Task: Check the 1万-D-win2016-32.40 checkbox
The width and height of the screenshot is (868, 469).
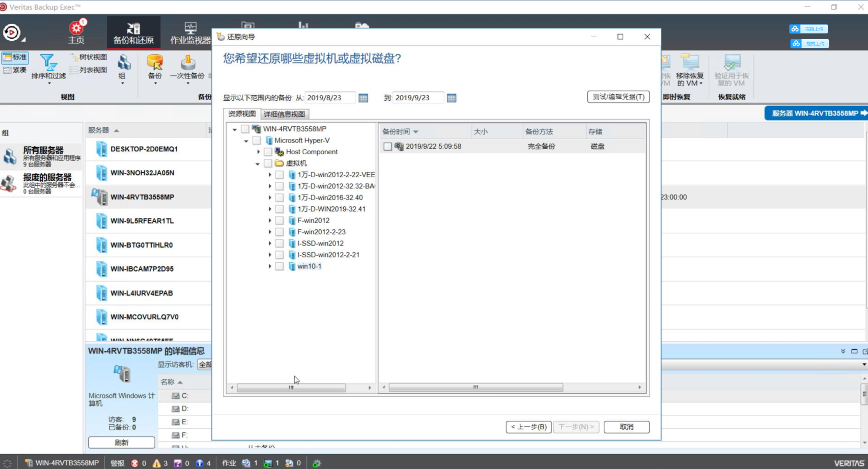Action: click(x=279, y=198)
